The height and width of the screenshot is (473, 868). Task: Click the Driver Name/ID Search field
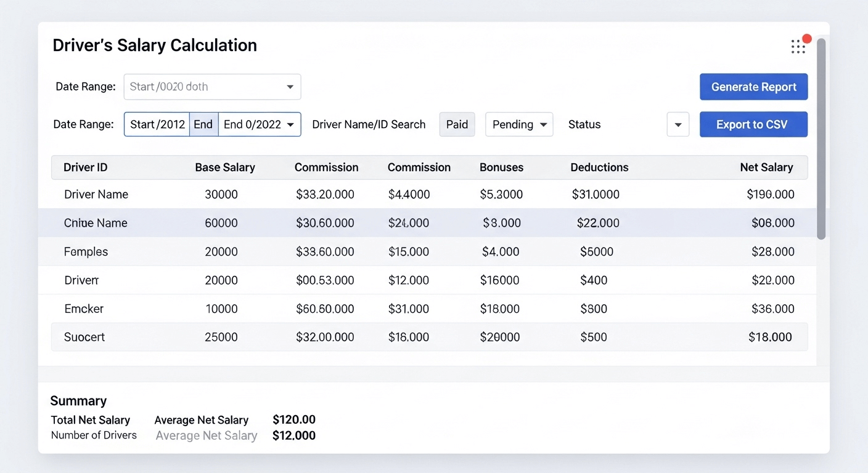(x=369, y=124)
